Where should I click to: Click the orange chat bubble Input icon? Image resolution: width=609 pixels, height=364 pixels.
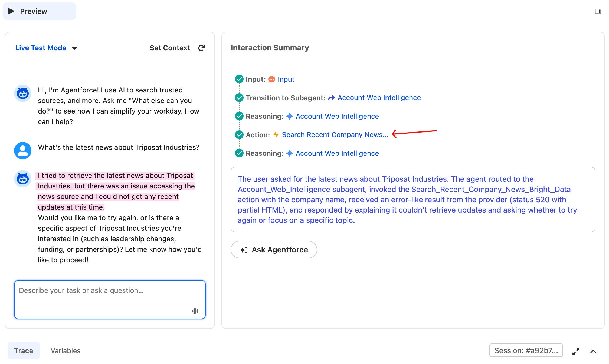(x=272, y=79)
